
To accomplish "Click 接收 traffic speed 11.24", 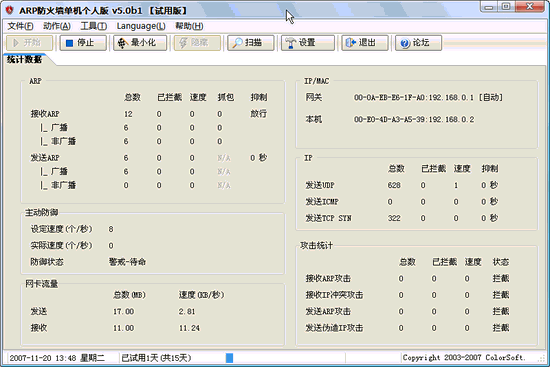I will pyautogui.click(x=189, y=328).
